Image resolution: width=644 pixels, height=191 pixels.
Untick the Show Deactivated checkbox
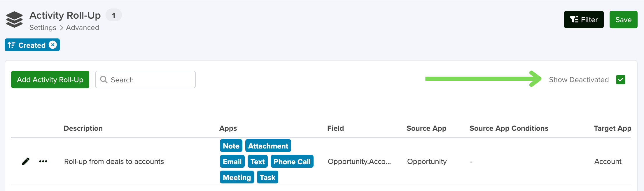point(621,79)
